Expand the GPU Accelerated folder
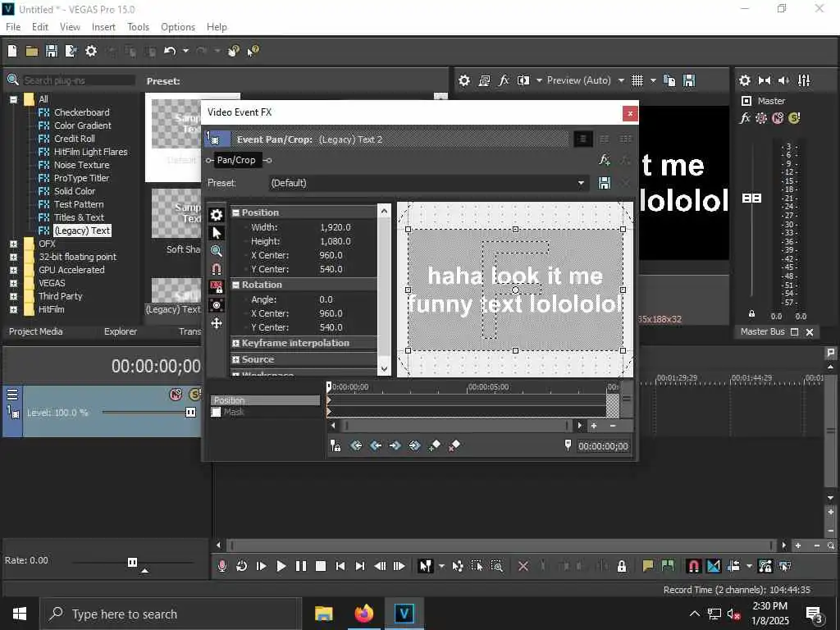 [13, 270]
